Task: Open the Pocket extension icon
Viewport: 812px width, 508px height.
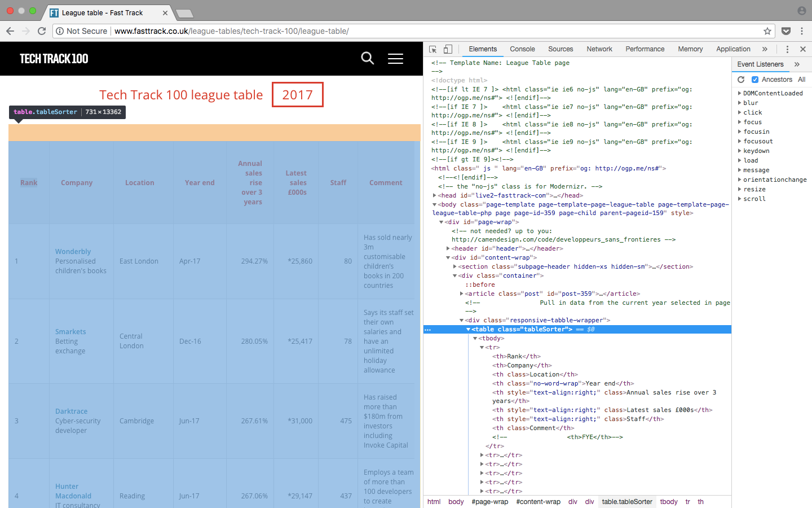Action: pos(786,31)
